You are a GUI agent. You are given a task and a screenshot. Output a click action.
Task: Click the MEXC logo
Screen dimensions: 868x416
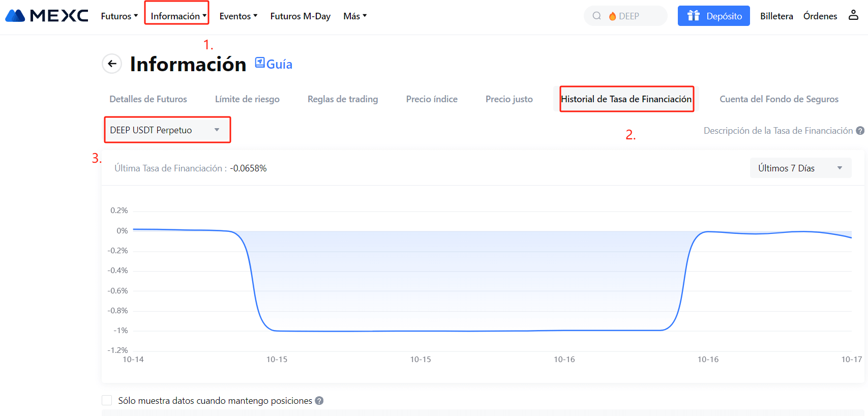pos(47,16)
